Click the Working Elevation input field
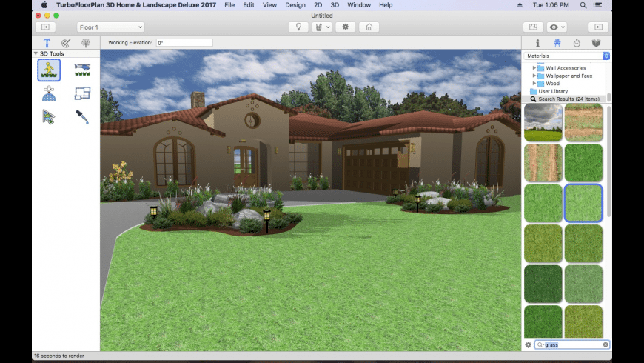644x363 pixels. tap(184, 43)
